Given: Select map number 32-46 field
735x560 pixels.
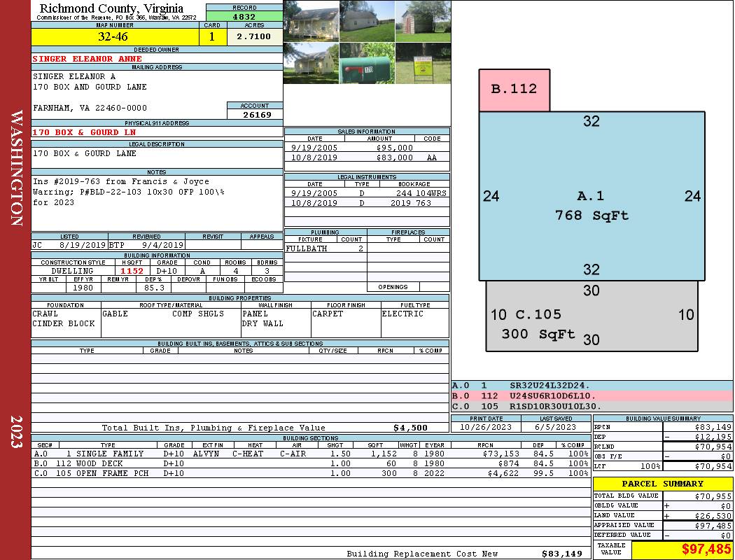Looking at the screenshot, I should (x=115, y=36).
